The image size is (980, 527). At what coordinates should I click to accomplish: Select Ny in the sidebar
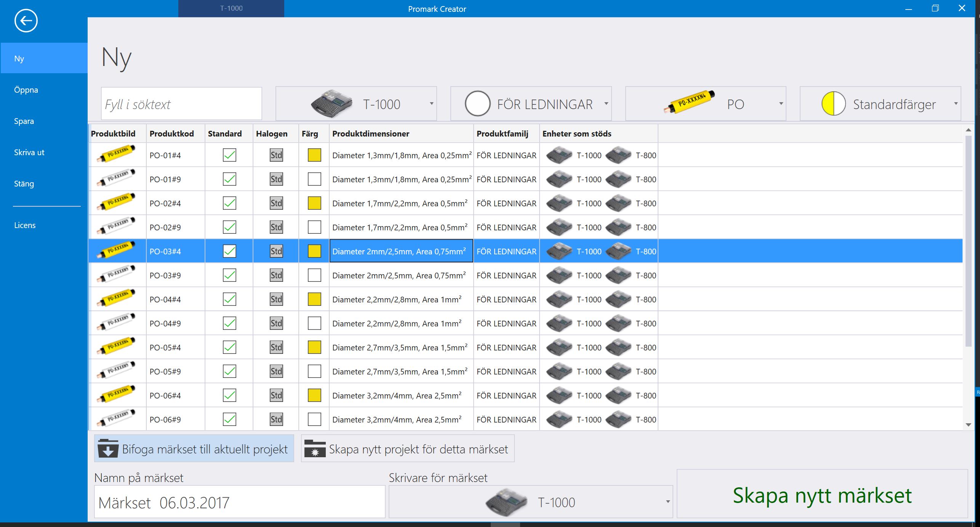[x=44, y=58]
